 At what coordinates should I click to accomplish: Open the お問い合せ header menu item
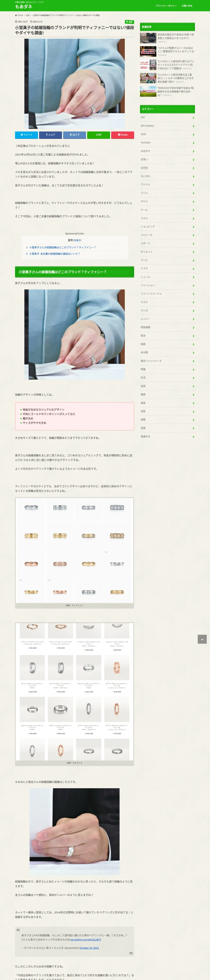coord(187,6)
